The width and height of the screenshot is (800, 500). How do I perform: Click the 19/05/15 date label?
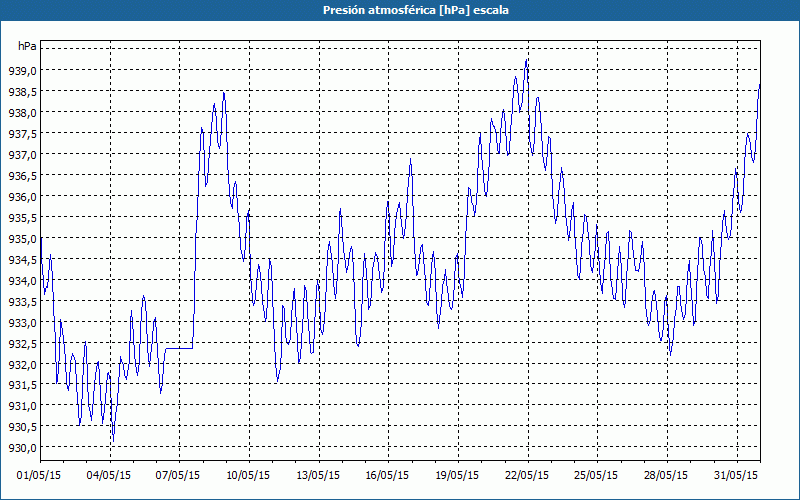coord(457,476)
